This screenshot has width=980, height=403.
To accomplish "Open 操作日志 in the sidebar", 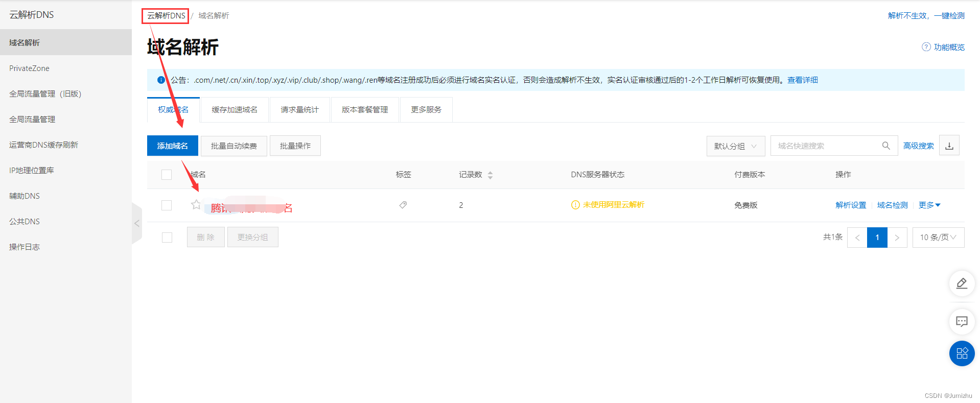I will pyautogui.click(x=66, y=247).
